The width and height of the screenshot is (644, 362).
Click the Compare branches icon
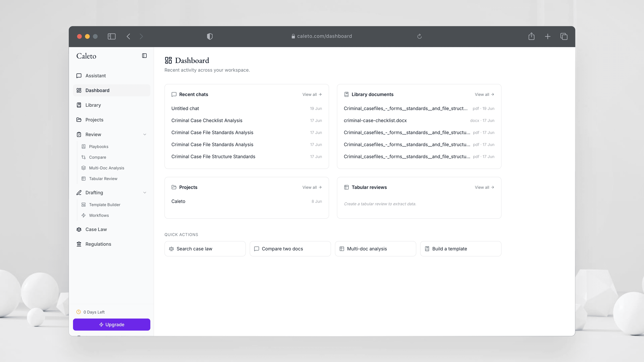[x=84, y=157]
